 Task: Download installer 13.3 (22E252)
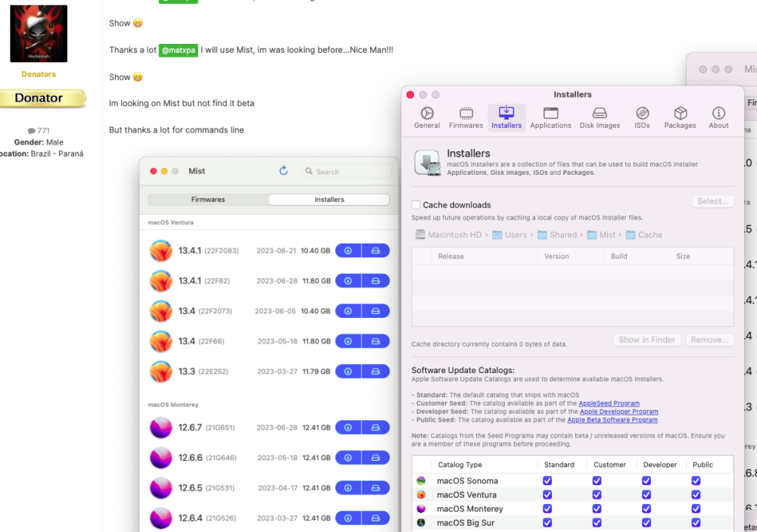tap(348, 372)
